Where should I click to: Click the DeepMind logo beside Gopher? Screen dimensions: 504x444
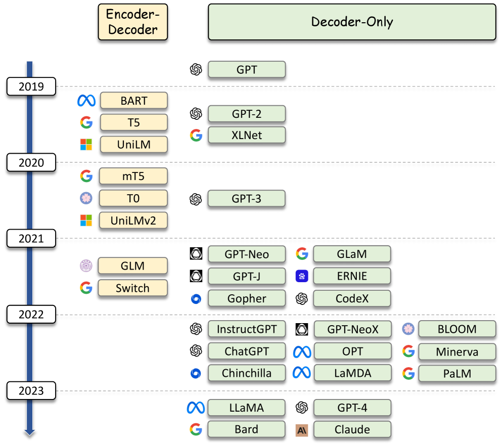point(196,299)
